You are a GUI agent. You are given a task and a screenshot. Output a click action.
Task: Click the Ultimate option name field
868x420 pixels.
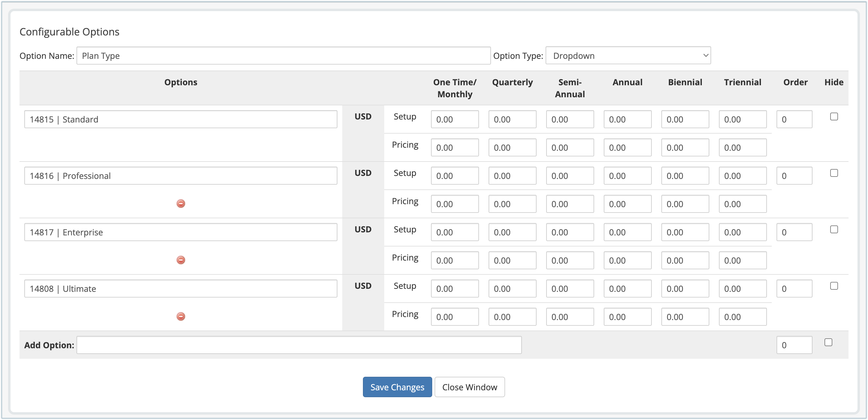pyautogui.click(x=180, y=289)
